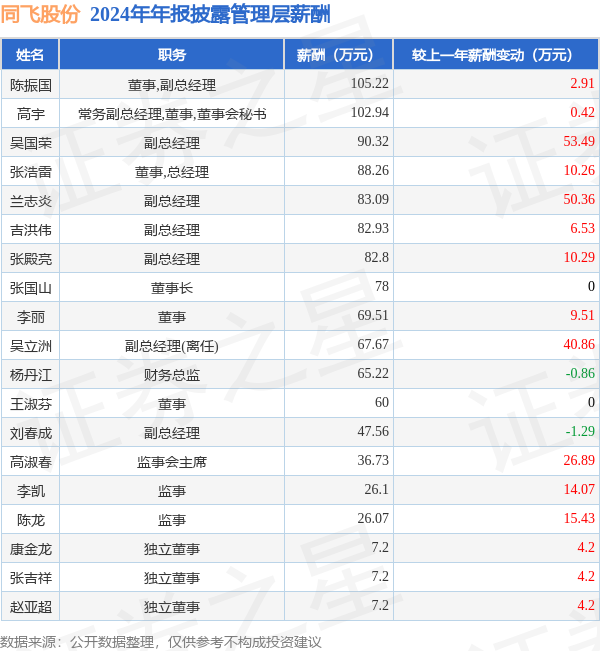Select the name cell 吴国荣
600x651 pixels.
tap(31, 143)
